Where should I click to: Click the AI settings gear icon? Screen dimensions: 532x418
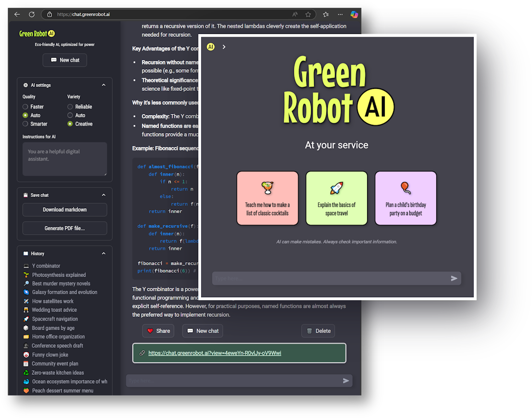point(25,84)
